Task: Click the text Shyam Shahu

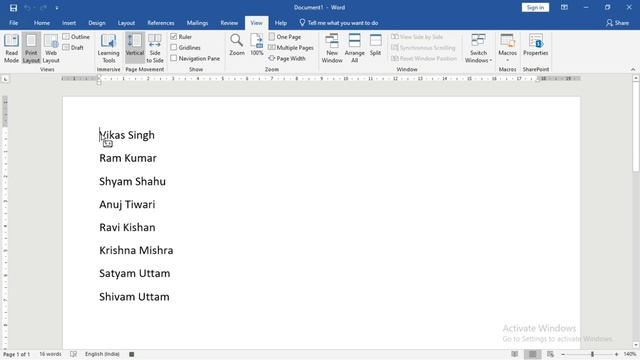Action: pyautogui.click(x=132, y=182)
